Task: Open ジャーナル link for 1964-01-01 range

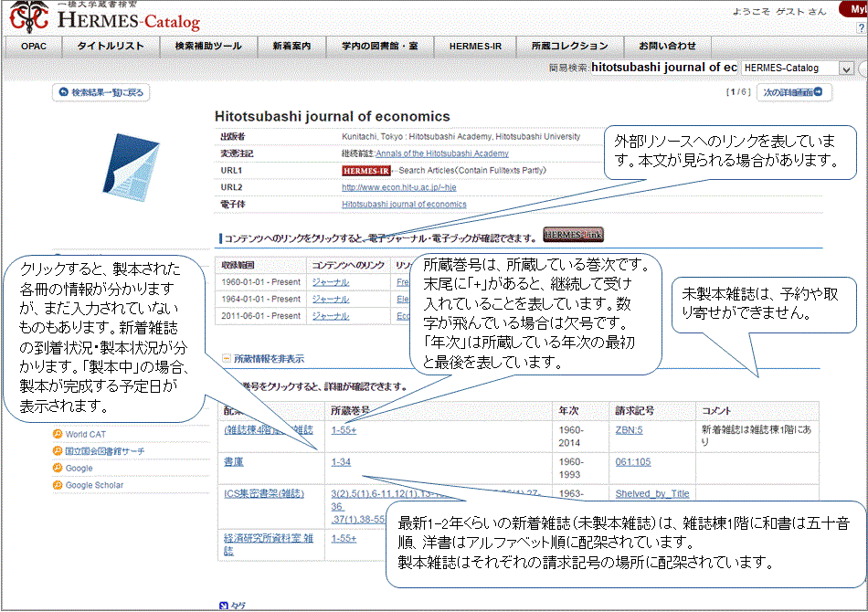Action: coord(331,300)
